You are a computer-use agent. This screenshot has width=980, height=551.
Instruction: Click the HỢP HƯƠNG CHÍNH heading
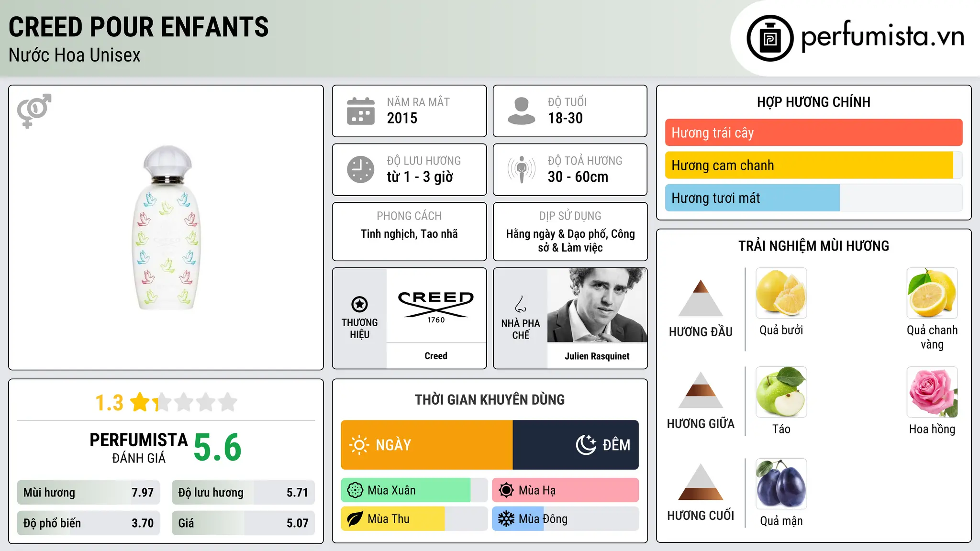[813, 102]
